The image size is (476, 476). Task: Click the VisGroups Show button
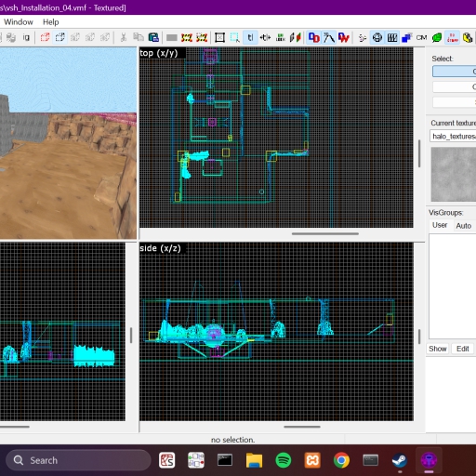point(437,349)
